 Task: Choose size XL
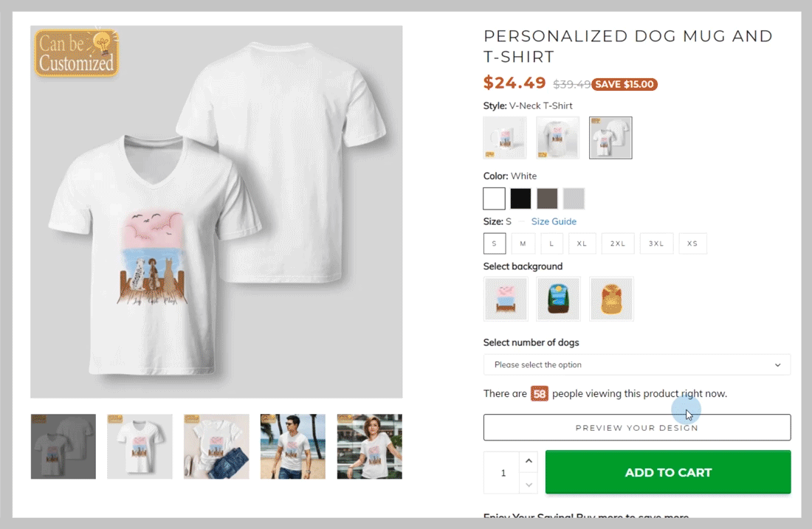[582, 243]
